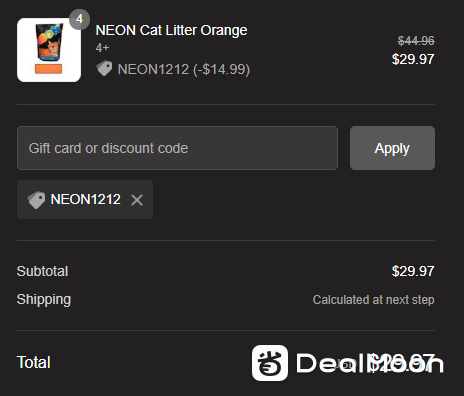
Task: Click the quantity badge showing 4
Action: 79,19
